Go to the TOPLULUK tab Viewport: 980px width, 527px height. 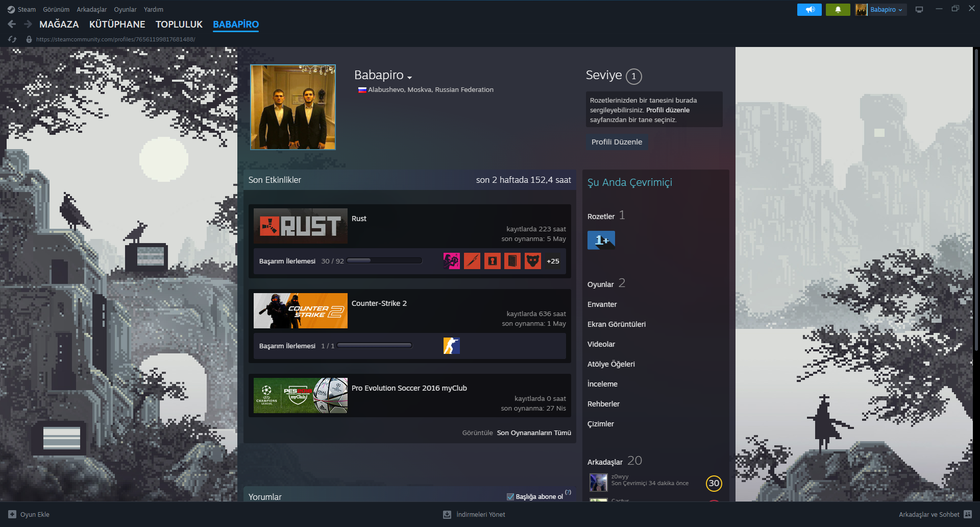179,24
